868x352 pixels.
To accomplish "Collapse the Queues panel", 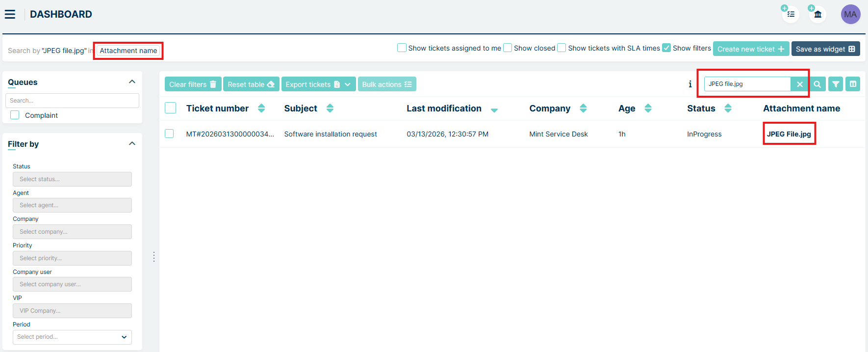I will pos(132,82).
